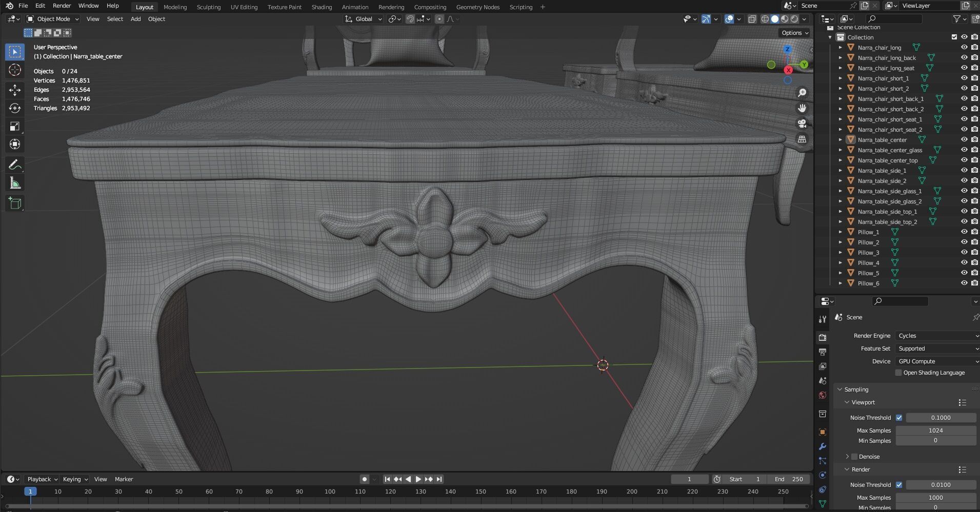Play the animation forward
Screen dimensions: 980x512
click(x=418, y=479)
